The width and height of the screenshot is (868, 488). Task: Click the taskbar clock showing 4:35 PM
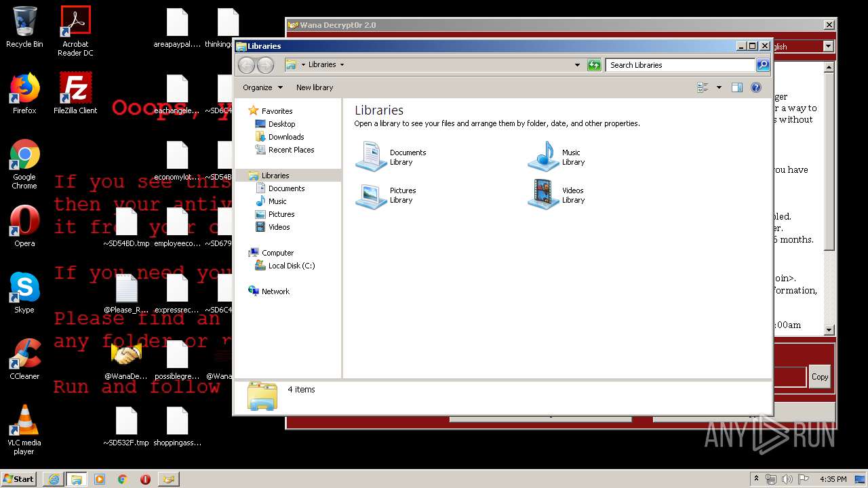pyautogui.click(x=833, y=479)
